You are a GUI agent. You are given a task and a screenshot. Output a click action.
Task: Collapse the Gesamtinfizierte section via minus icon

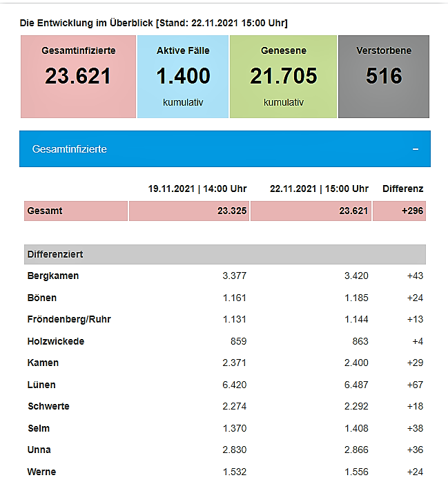click(x=416, y=149)
